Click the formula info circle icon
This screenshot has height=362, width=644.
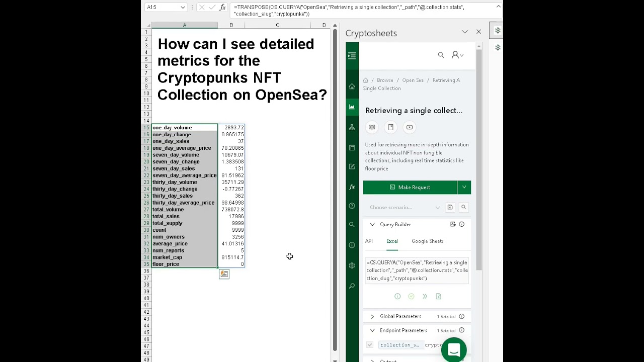397,296
